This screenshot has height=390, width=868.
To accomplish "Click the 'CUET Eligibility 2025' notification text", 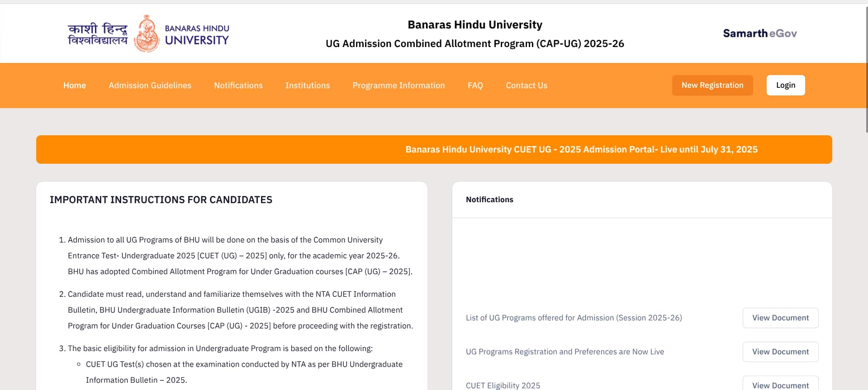I will [x=503, y=385].
